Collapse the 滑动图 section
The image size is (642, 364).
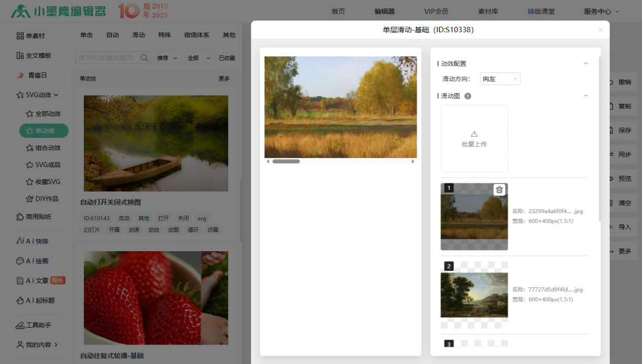586,96
